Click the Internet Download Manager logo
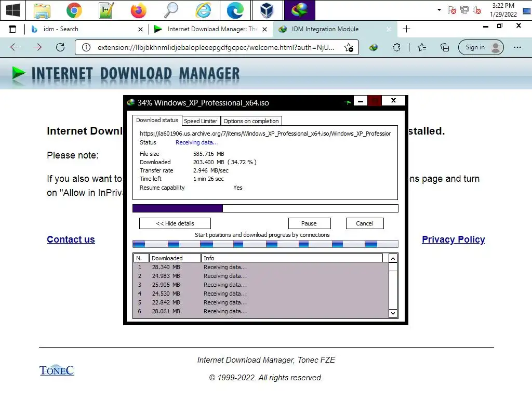The width and height of the screenshot is (532, 399). pyautogui.click(x=126, y=74)
